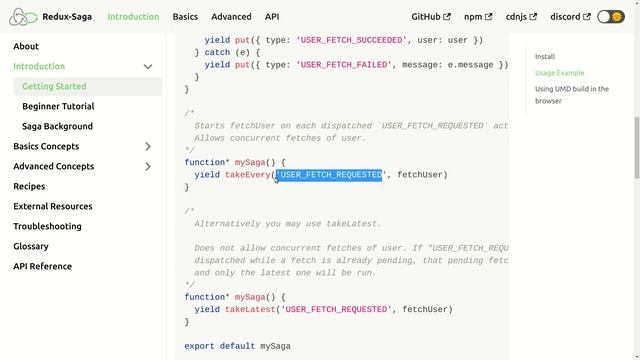
Task: Click the Introduction sidebar category label
Action: (x=39, y=66)
